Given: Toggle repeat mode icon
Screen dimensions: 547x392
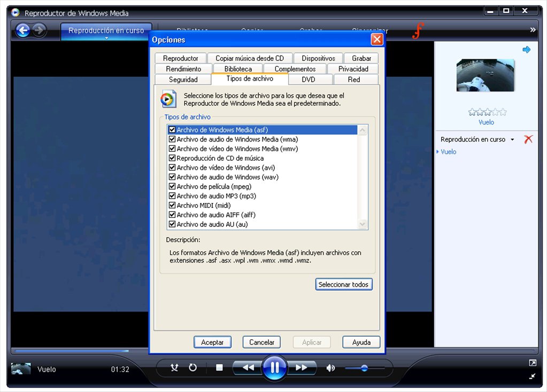Looking at the screenshot, I should (192, 367).
